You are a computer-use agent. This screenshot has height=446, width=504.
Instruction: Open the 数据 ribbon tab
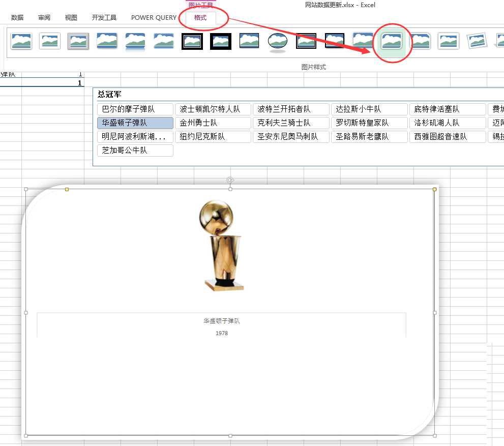click(17, 18)
